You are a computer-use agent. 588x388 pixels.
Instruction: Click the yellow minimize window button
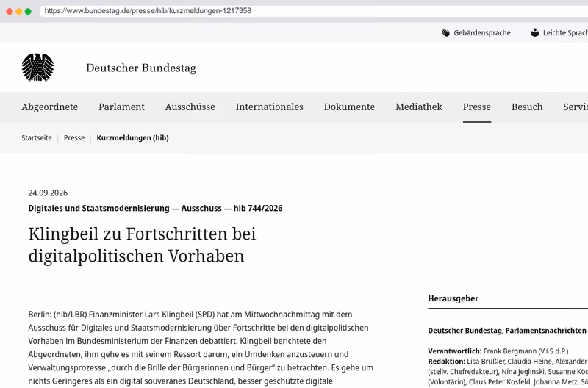pos(19,11)
